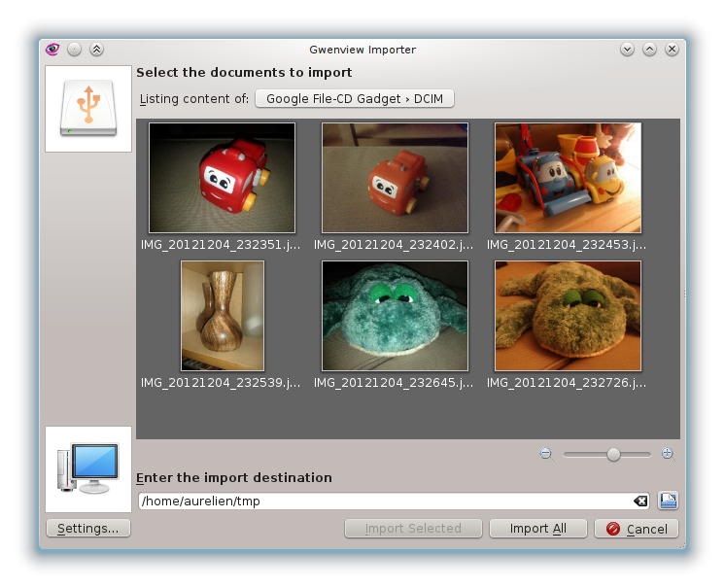Select thumbnail IMG_20121204_232453 toy vehicles
725x588 pixels.
click(x=568, y=178)
